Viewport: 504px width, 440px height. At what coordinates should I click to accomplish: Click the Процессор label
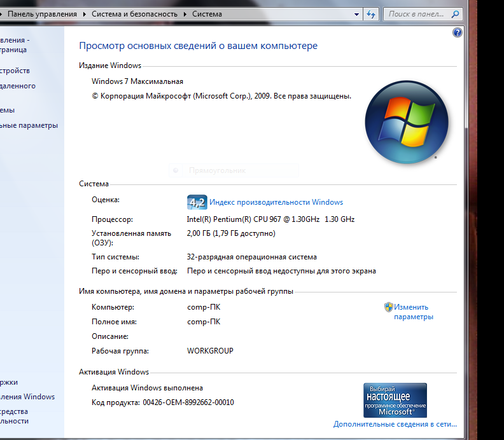(x=112, y=219)
